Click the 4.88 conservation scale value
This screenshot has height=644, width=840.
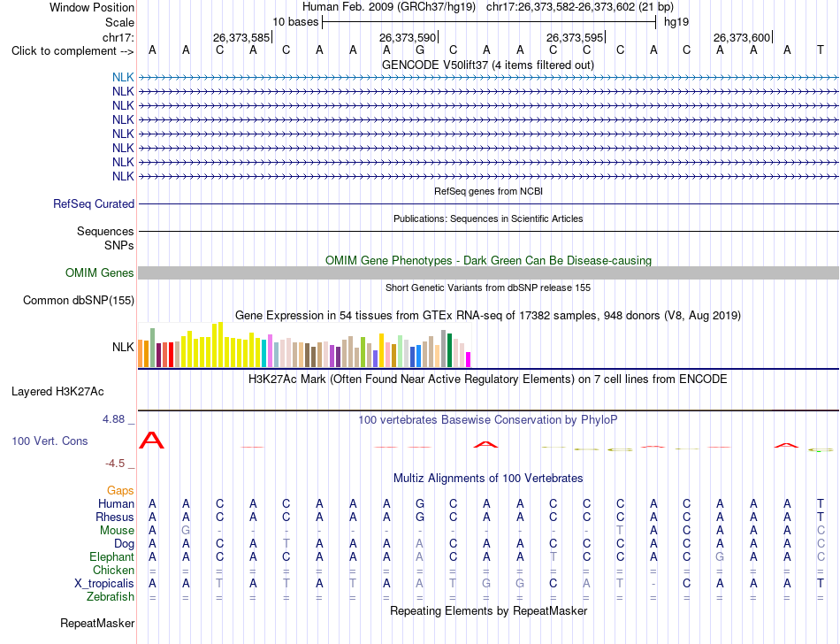coord(113,419)
